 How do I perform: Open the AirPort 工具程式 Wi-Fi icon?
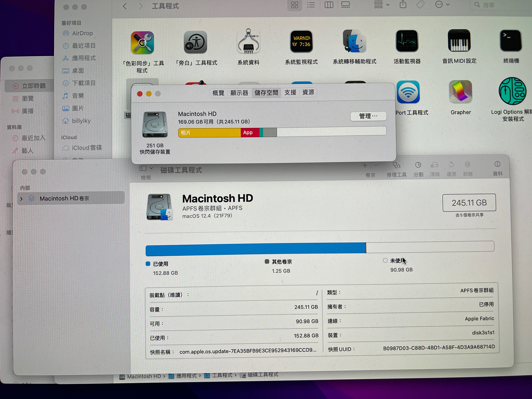point(408,92)
